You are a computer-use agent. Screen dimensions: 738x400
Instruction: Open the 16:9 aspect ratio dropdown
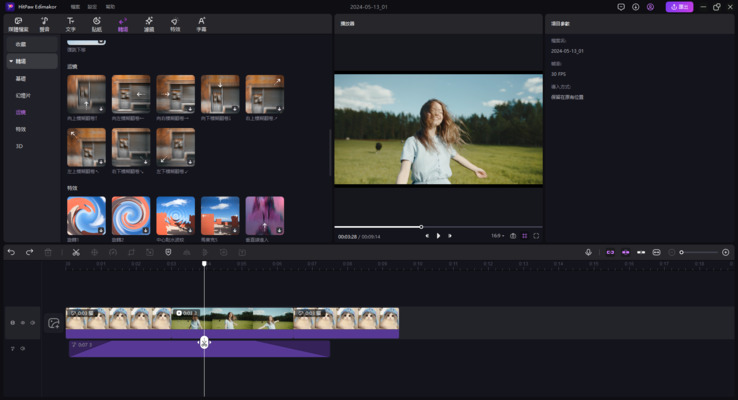pyautogui.click(x=497, y=236)
